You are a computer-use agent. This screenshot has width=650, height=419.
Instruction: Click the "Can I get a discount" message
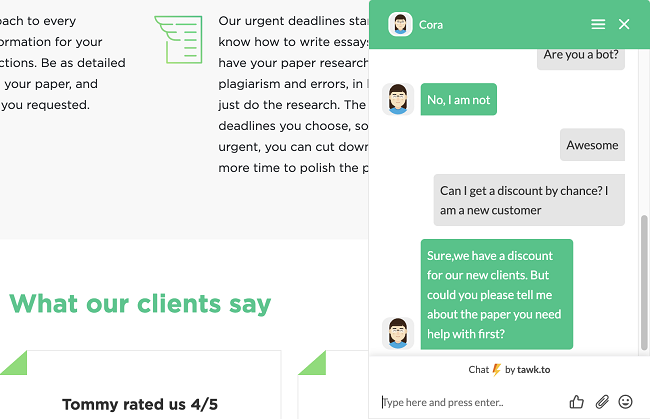529,200
